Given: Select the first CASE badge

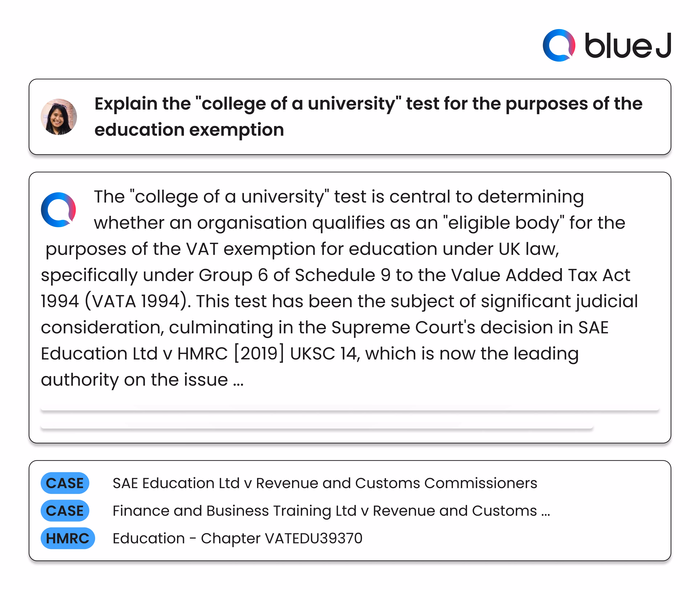Looking at the screenshot, I should 65,483.
